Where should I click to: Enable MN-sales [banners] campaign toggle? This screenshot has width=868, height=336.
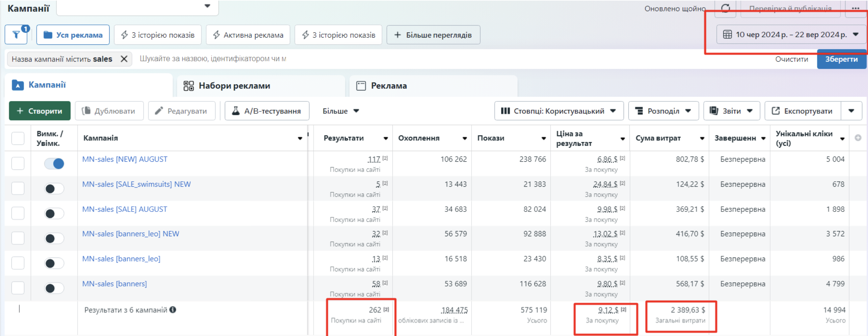click(54, 288)
